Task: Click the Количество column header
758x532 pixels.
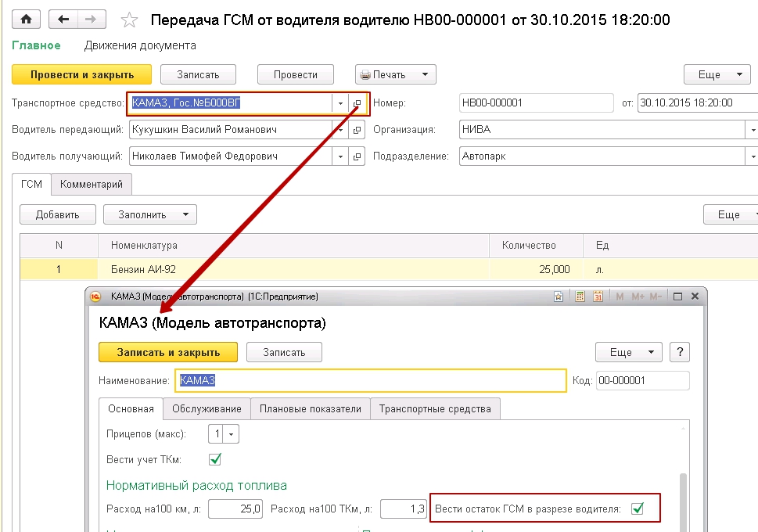Action: [536, 245]
